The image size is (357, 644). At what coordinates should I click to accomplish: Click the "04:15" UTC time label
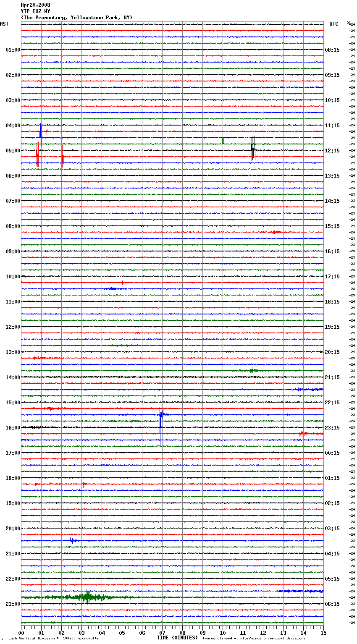click(x=332, y=554)
